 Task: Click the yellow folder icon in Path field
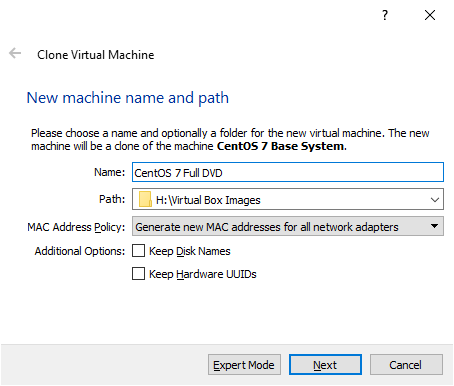click(145, 199)
